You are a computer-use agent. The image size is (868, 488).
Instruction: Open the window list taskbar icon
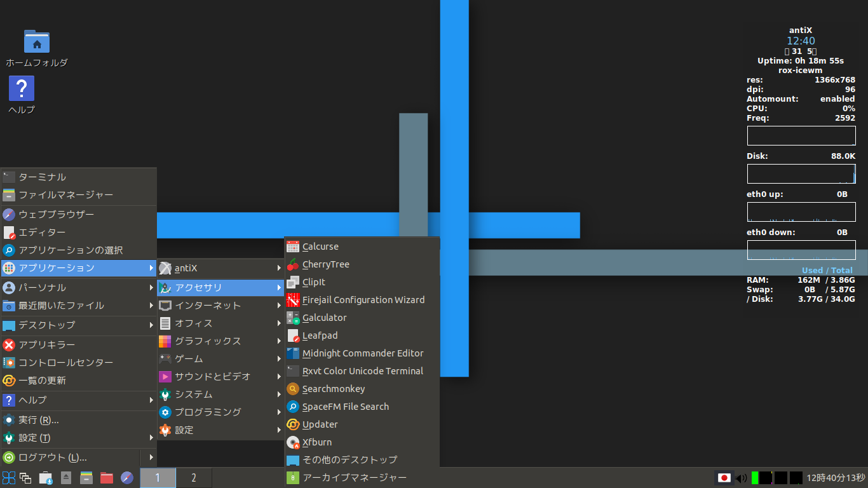coord(26,478)
